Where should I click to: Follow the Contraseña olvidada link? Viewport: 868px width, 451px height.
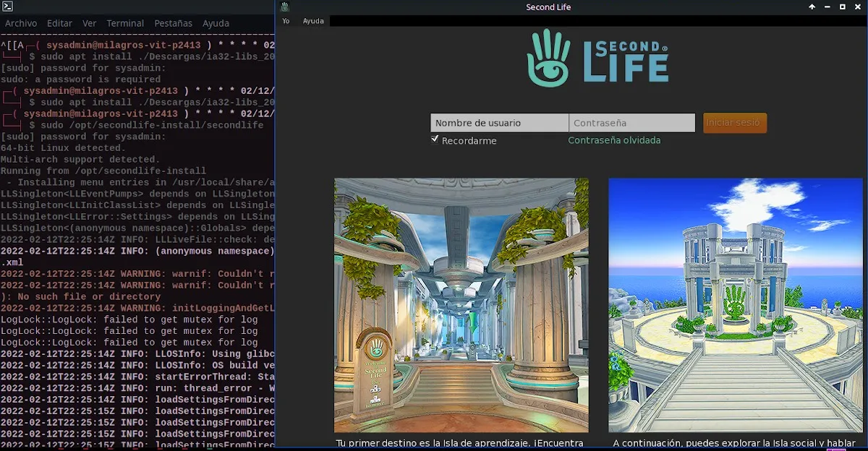(614, 140)
